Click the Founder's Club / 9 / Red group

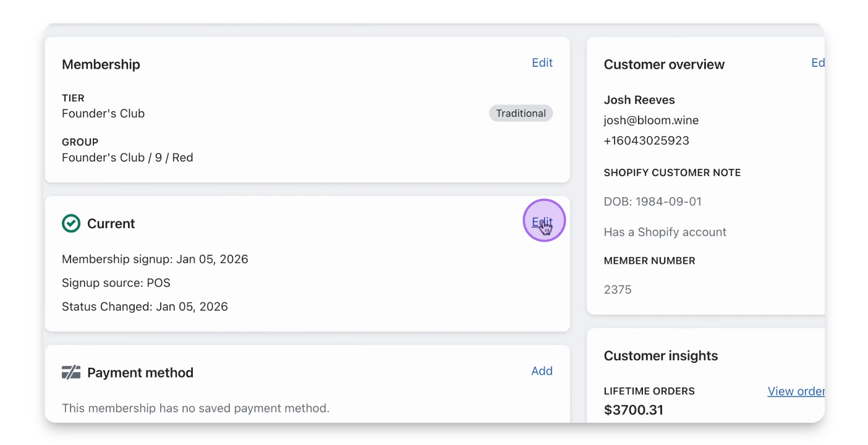pos(127,158)
